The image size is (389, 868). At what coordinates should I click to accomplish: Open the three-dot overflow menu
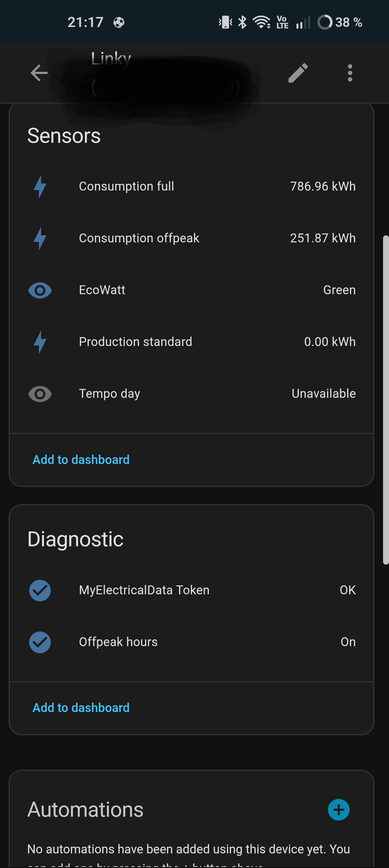click(x=350, y=73)
